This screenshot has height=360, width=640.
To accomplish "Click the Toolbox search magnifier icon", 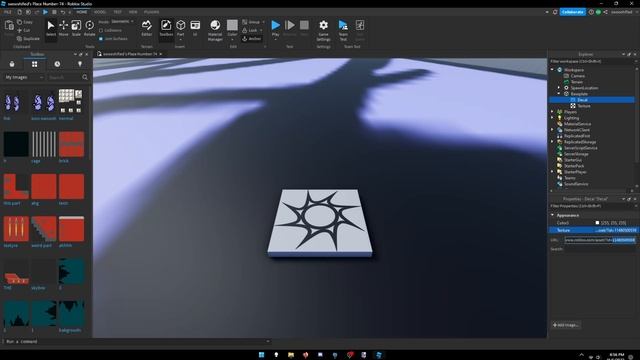I will pos(85,77).
